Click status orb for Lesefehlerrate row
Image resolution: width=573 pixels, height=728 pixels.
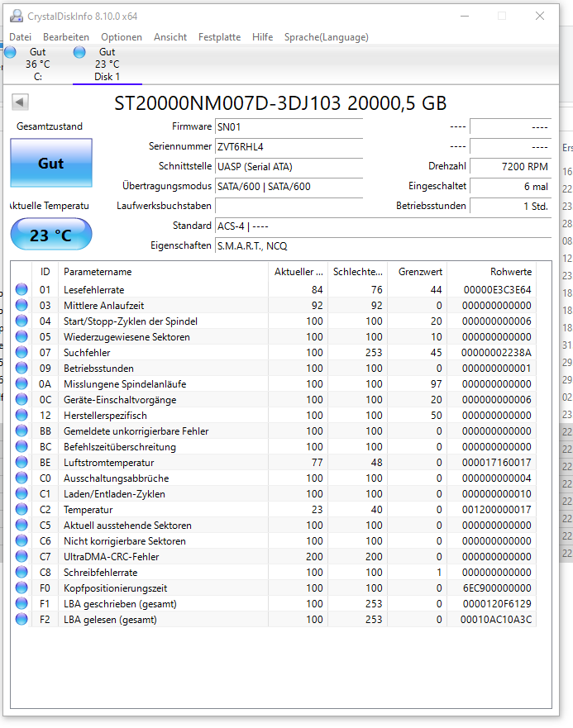coord(21,289)
